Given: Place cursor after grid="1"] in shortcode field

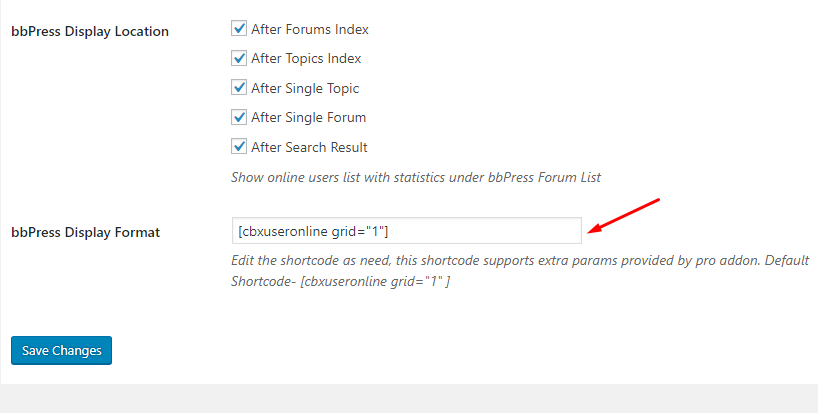Looking at the screenshot, I should coord(390,231).
